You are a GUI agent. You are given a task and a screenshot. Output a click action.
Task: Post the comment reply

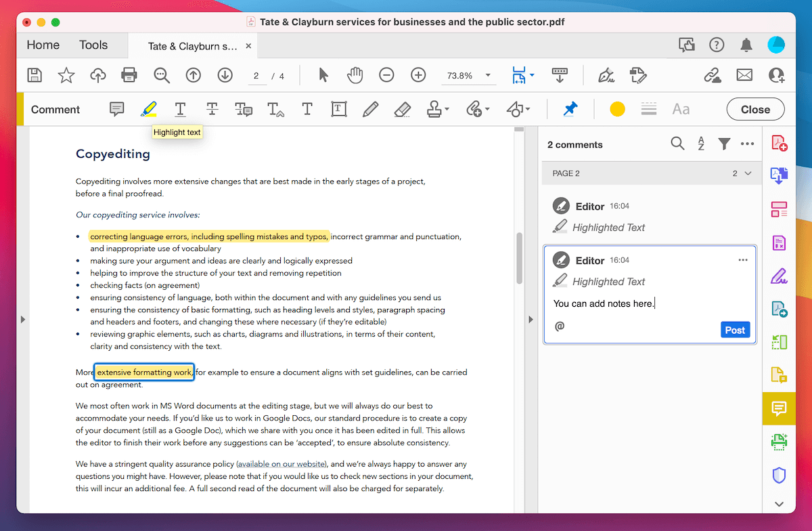[735, 330]
